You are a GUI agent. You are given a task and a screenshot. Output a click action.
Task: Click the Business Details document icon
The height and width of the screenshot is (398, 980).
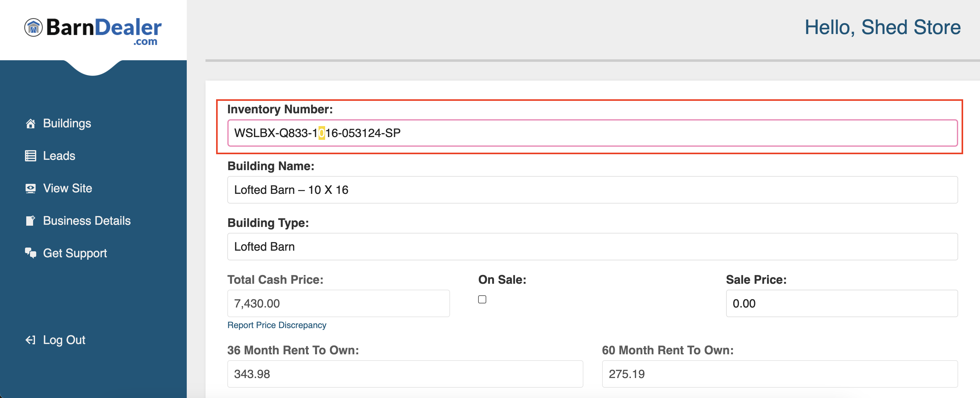[x=30, y=220]
